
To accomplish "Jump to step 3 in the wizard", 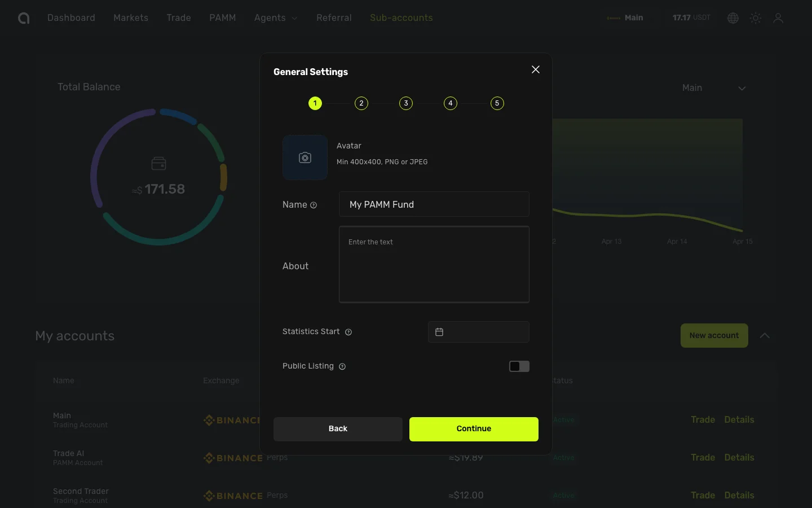I will click(406, 103).
